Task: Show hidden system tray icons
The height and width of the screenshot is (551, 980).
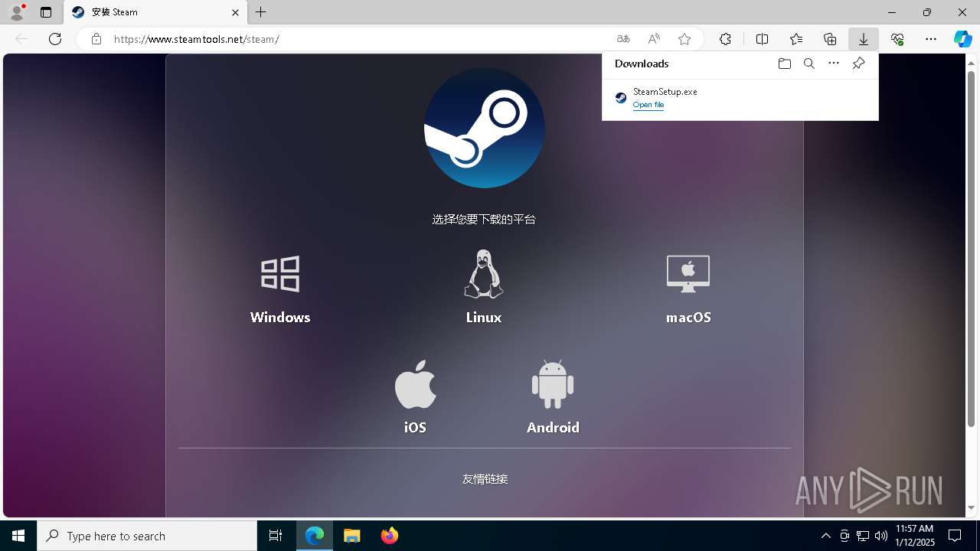Action: (x=825, y=536)
